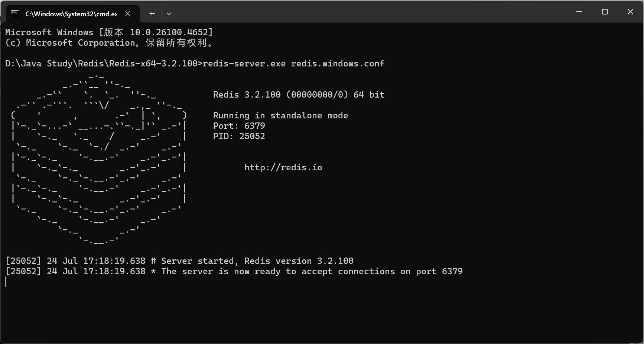Click the 'PID: 25052' line
644x344 pixels.
(x=239, y=136)
